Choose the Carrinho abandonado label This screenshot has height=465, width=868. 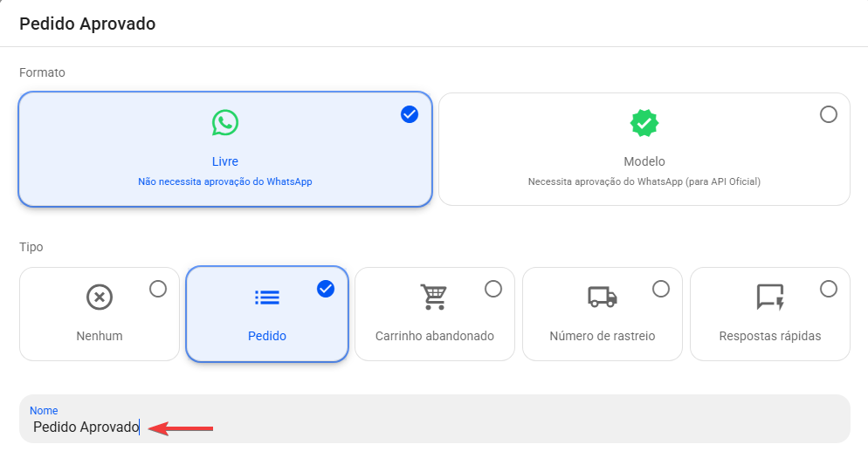coord(435,336)
